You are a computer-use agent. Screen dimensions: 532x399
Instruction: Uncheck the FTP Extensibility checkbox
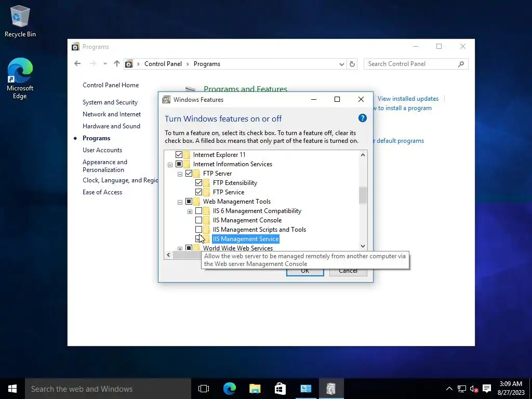pos(199,183)
